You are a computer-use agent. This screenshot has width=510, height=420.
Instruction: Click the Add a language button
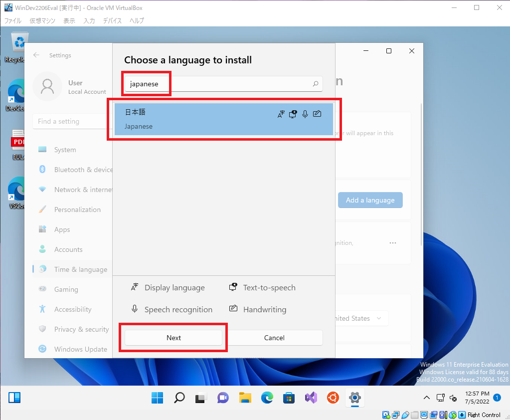click(x=370, y=200)
